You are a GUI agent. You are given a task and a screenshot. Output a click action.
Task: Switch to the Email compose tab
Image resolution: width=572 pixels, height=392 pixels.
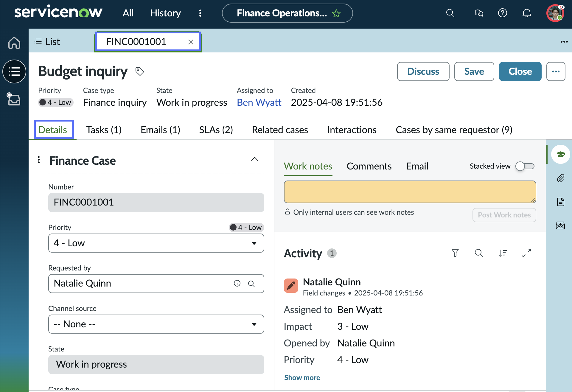(x=417, y=166)
